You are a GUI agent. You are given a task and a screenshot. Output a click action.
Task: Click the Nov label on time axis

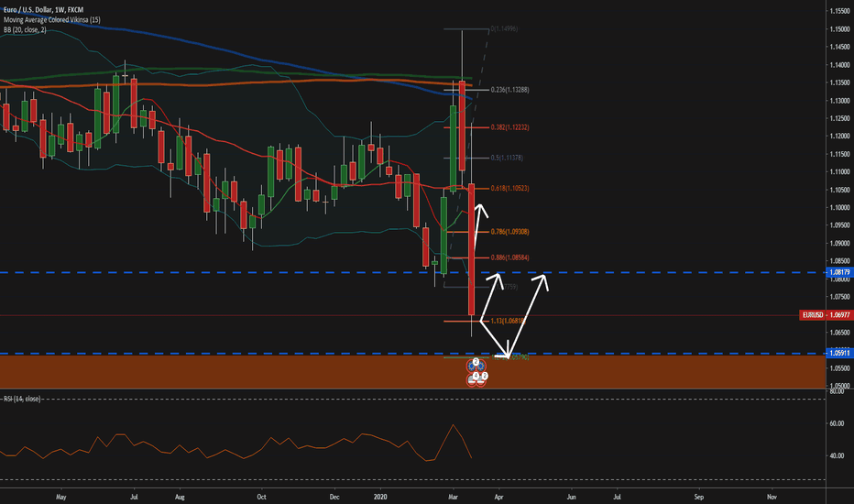point(772,497)
